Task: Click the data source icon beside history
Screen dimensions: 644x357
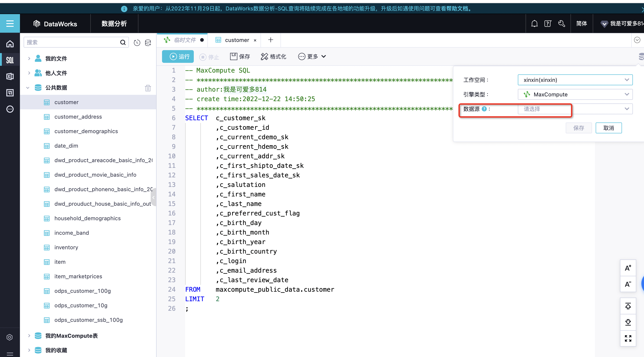Action: point(148,43)
